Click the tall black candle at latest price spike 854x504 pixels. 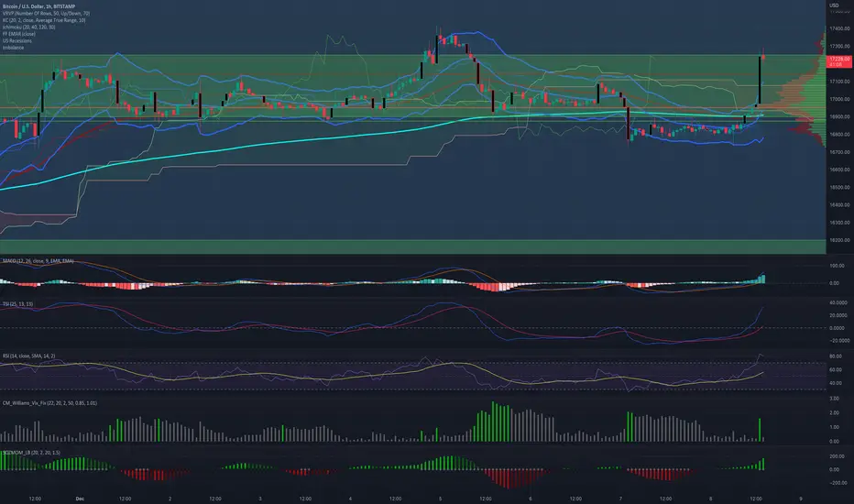760,80
